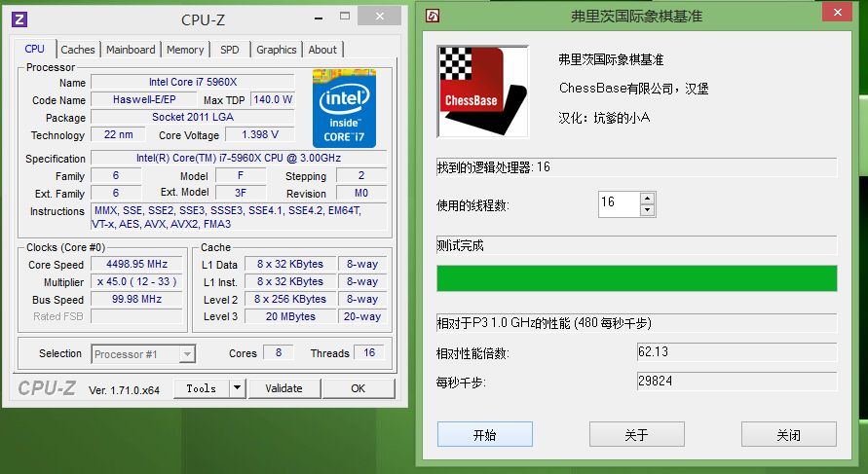Expand the Tools dropdown arrow

click(238, 388)
